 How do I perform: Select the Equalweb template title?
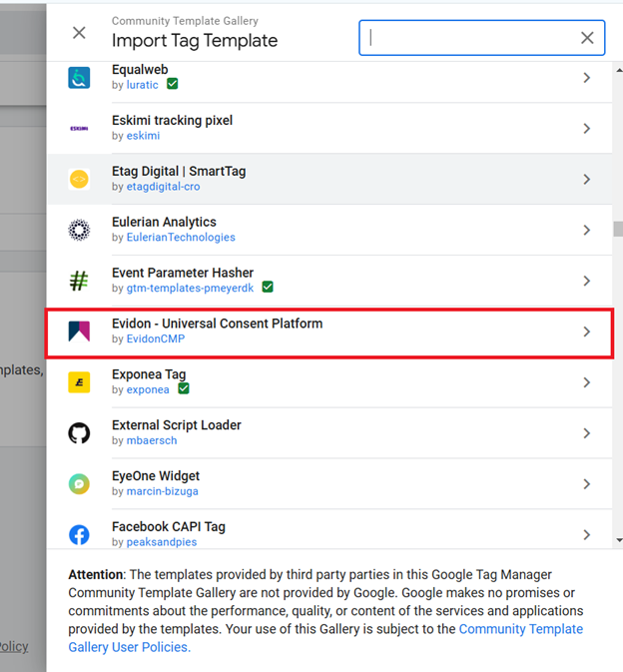(140, 70)
